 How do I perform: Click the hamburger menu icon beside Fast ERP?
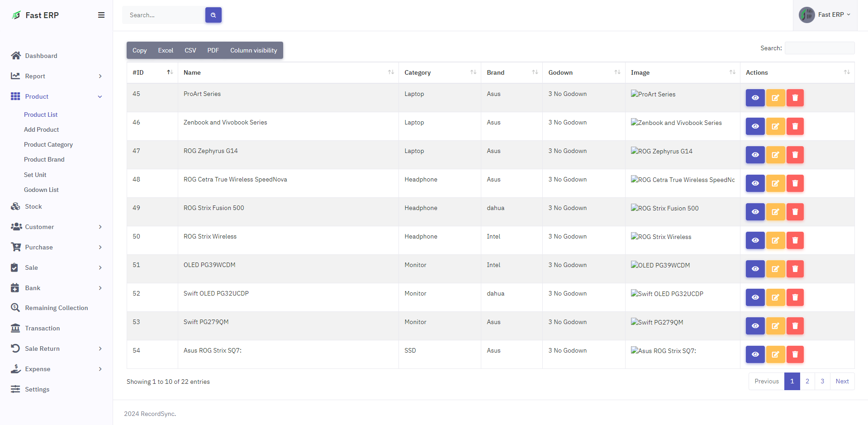coord(101,15)
